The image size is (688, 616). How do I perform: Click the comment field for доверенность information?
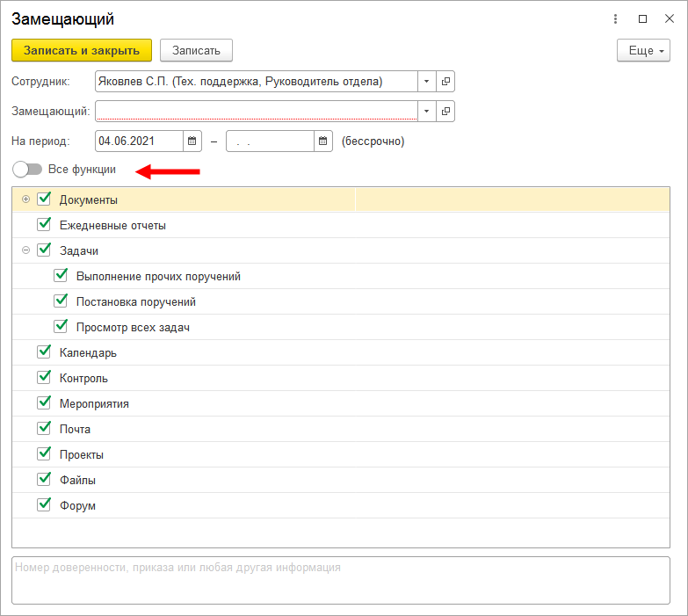pyautogui.click(x=341, y=579)
